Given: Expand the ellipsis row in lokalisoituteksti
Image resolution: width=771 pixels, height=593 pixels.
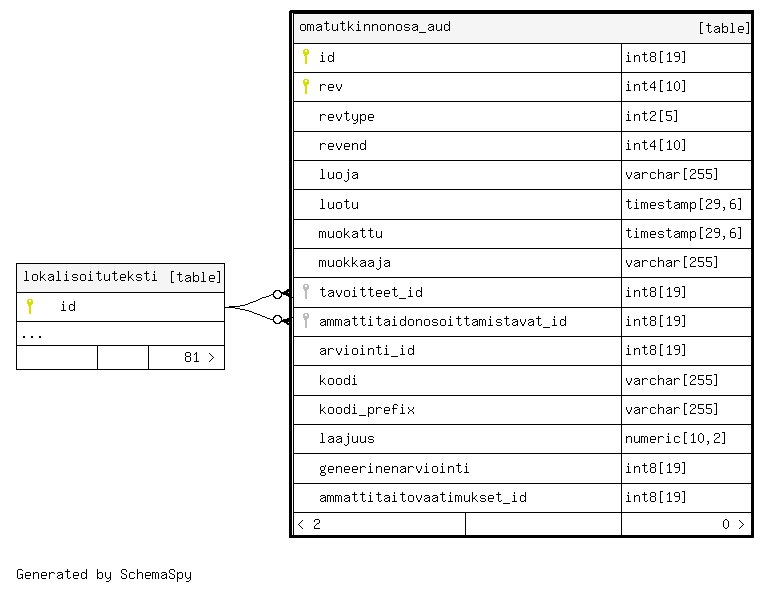Looking at the screenshot, I should (32, 335).
